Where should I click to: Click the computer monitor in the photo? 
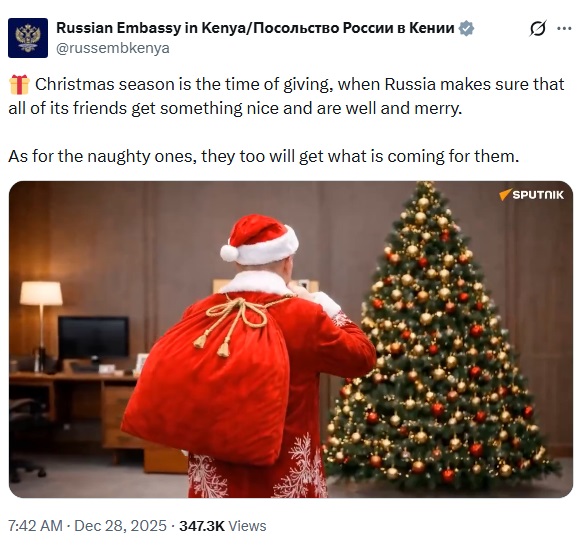(x=93, y=339)
